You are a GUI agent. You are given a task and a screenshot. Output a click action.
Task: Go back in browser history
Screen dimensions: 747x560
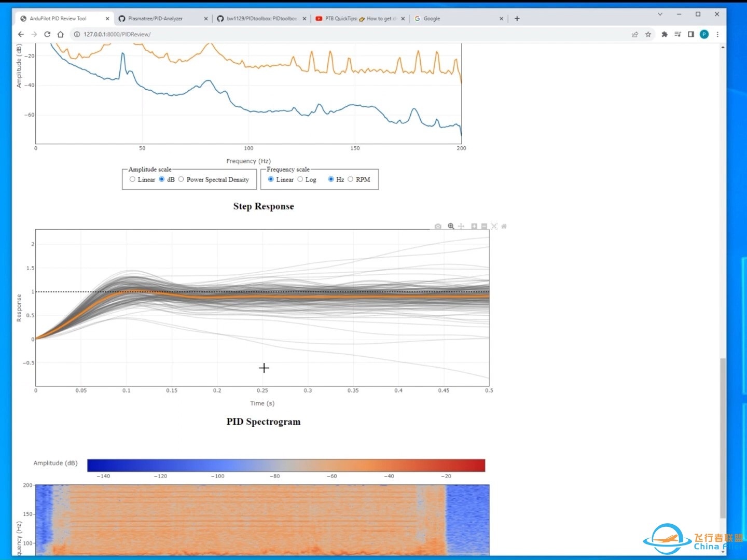coord(21,34)
